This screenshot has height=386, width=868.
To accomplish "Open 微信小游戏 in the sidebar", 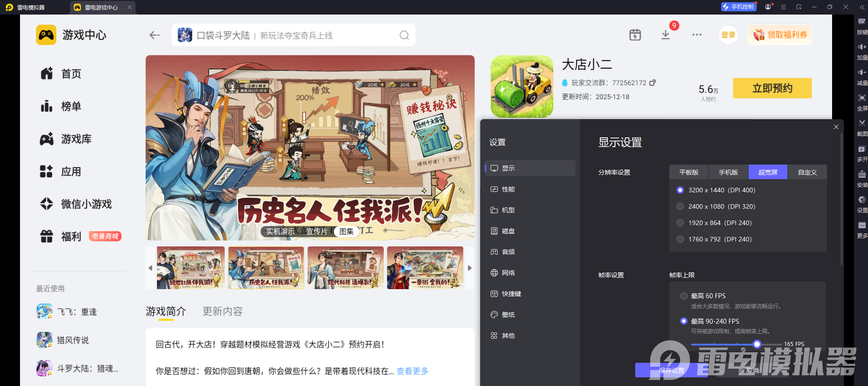I will point(76,204).
